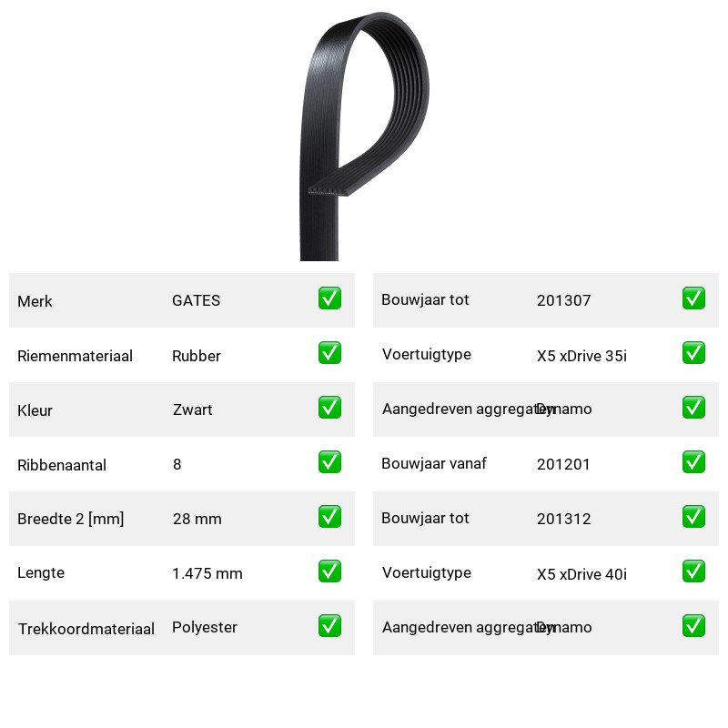Click the GATES brand value
This screenshot has height=728, width=728.
point(196,300)
